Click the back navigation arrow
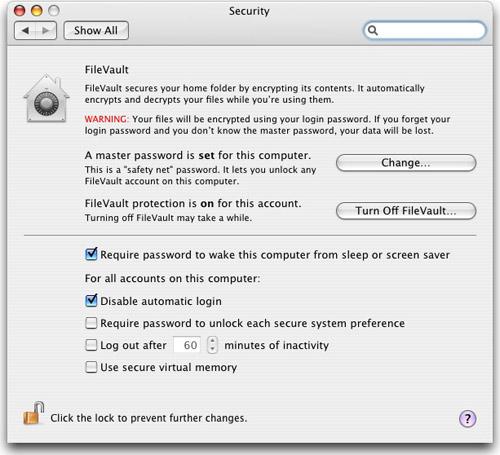500x455 pixels. (x=25, y=31)
